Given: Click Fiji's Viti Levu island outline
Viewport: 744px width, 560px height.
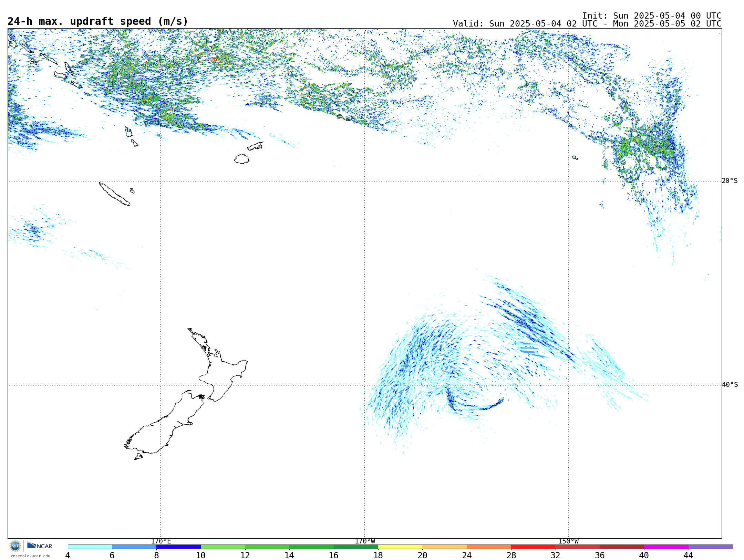Looking at the screenshot, I should pyautogui.click(x=242, y=159).
